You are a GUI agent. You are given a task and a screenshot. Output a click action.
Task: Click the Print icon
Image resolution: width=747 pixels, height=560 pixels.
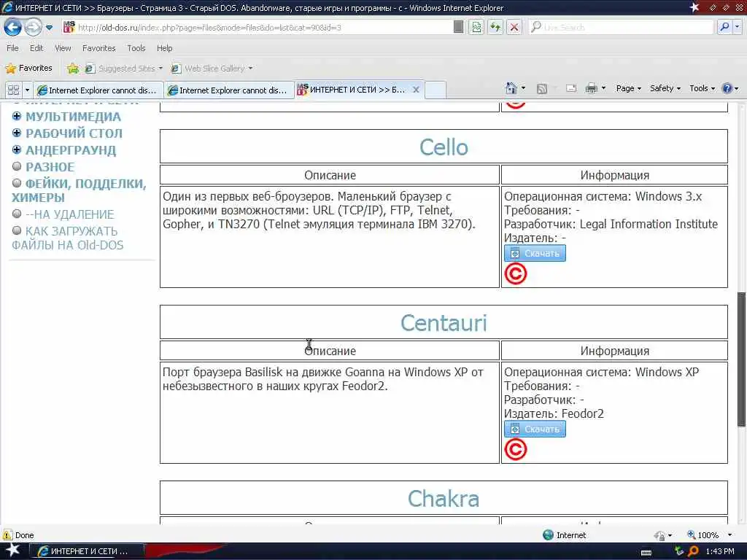591,88
